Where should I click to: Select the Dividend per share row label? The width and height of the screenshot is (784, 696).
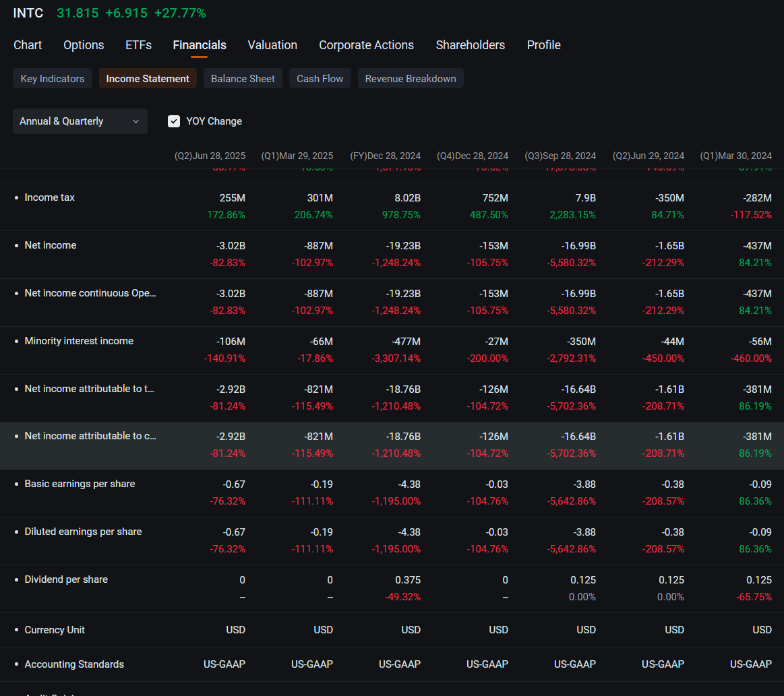tap(66, 579)
